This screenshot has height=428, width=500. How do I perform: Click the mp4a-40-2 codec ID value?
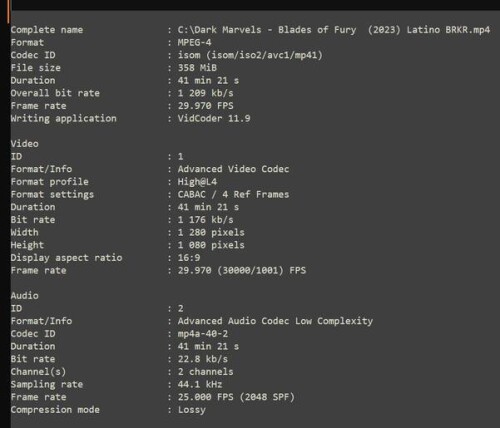(203, 334)
